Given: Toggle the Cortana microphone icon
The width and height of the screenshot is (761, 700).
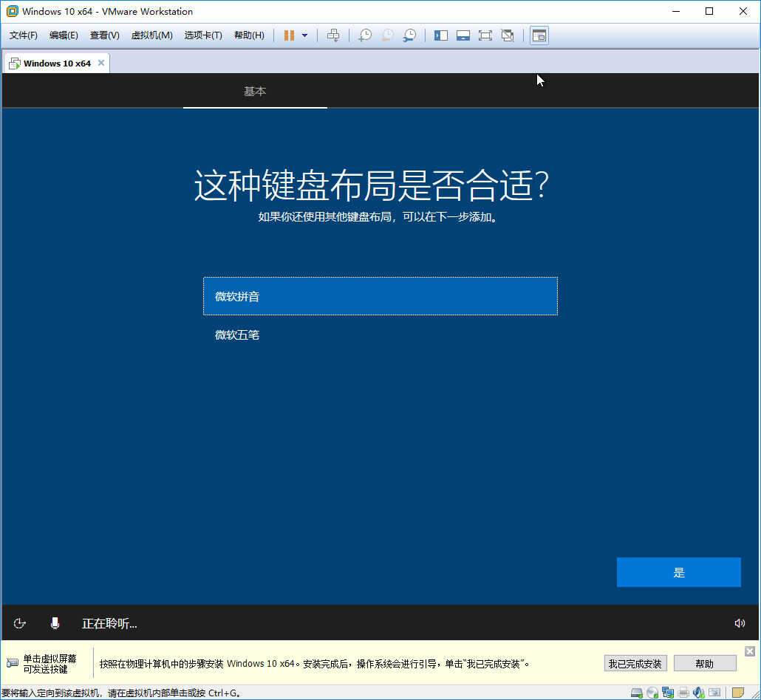Looking at the screenshot, I should (x=55, y=623).
